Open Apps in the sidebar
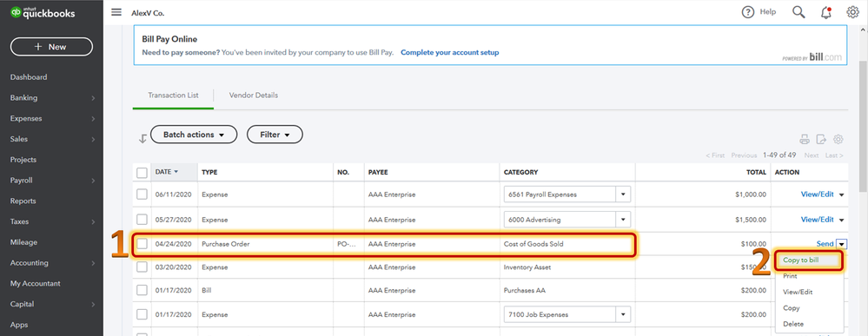Viewport: 868px width, 336px height. 19,325
